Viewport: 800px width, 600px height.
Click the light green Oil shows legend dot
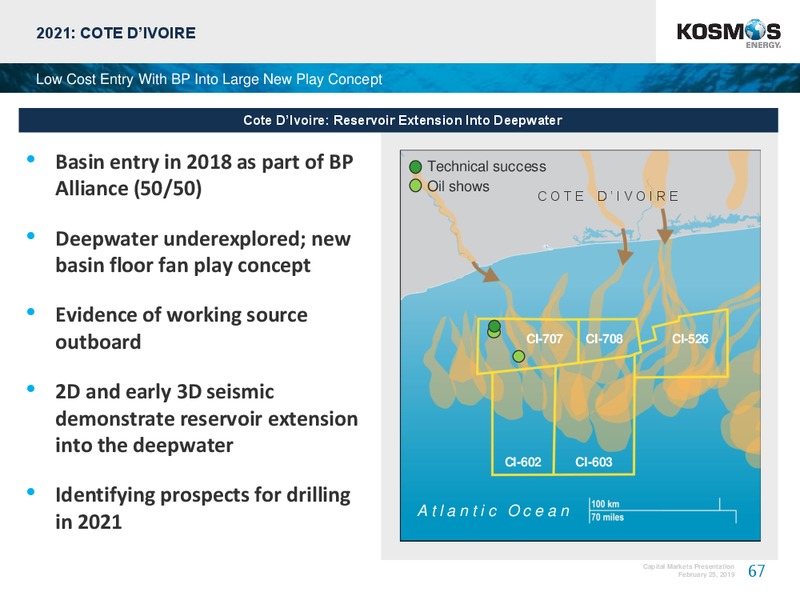415,186
